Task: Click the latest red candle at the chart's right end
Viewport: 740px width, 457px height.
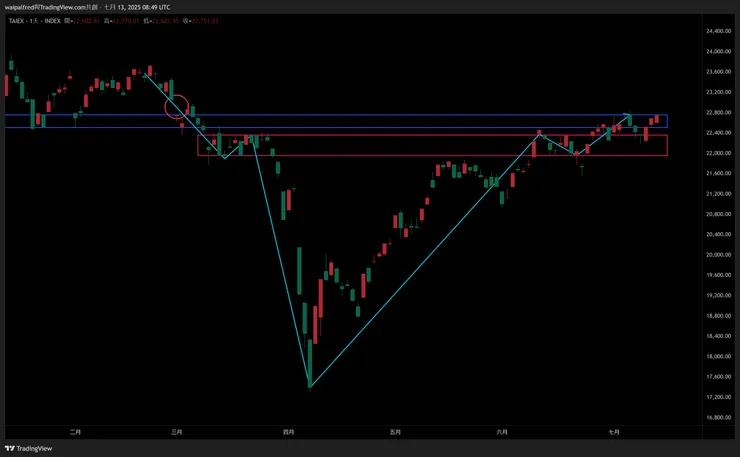Action: tap(656, 119)
